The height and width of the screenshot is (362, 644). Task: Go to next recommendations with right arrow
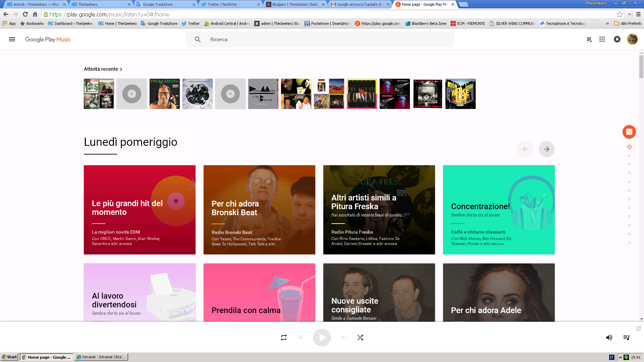pos(547,149)
